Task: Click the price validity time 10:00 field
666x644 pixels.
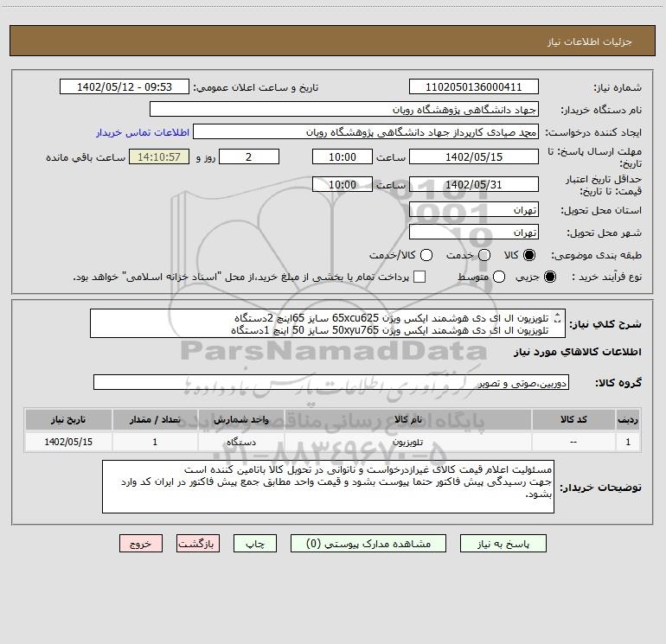Action: (x=343, y=184)
